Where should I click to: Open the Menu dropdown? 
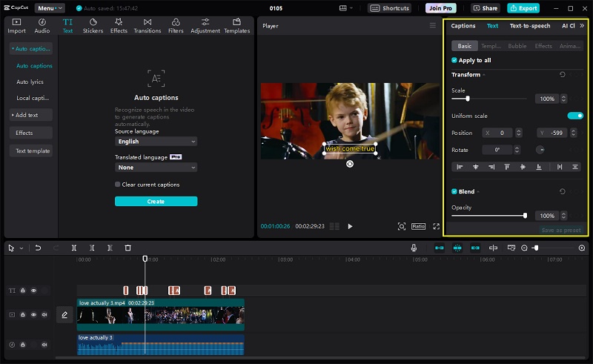pos(50,8)
